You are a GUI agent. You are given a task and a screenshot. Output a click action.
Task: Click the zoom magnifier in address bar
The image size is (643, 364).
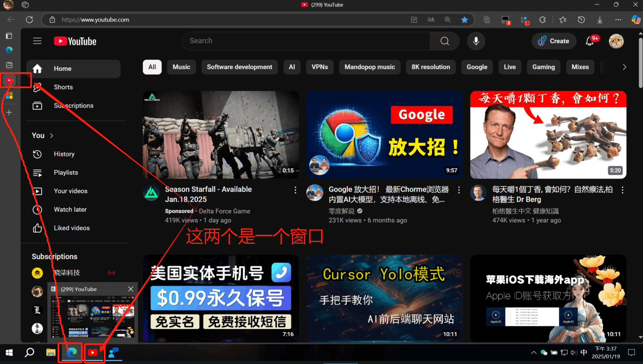click(x=448, y=19)
